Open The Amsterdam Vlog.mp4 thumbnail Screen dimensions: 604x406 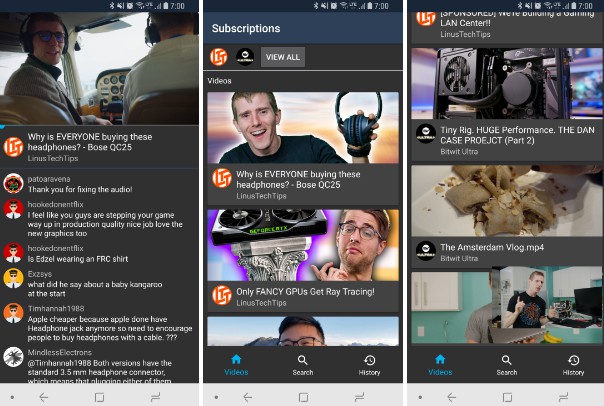click(x=507, y=201)
